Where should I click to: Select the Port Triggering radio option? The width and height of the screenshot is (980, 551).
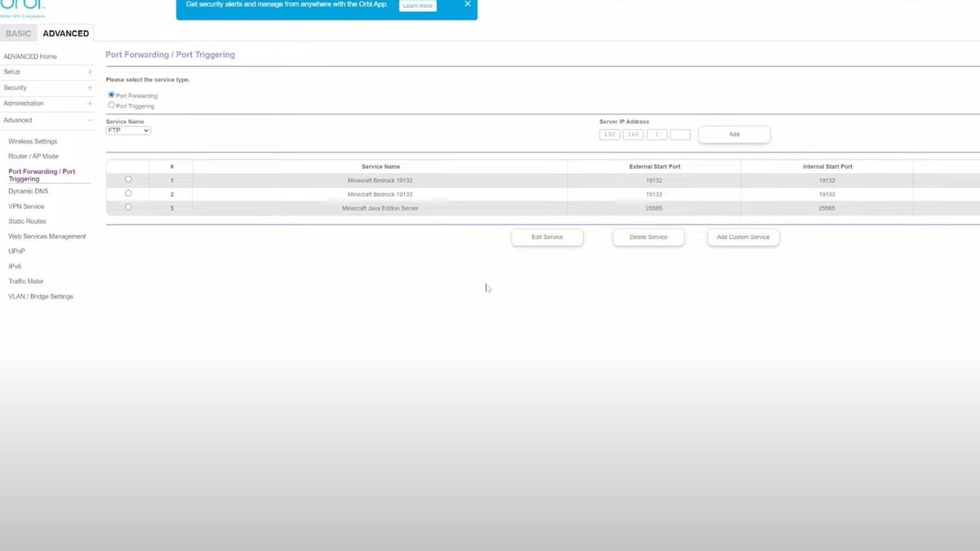pos(112,105)
